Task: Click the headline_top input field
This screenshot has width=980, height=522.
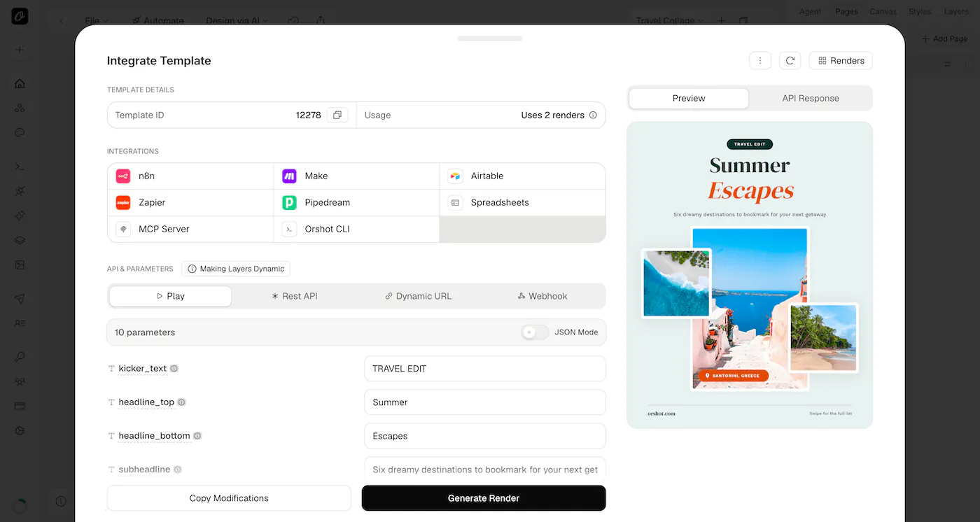Action: 485,402
